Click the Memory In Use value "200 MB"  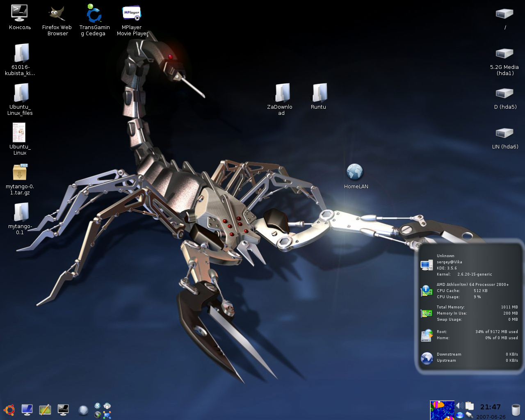[x=511, y=313]
